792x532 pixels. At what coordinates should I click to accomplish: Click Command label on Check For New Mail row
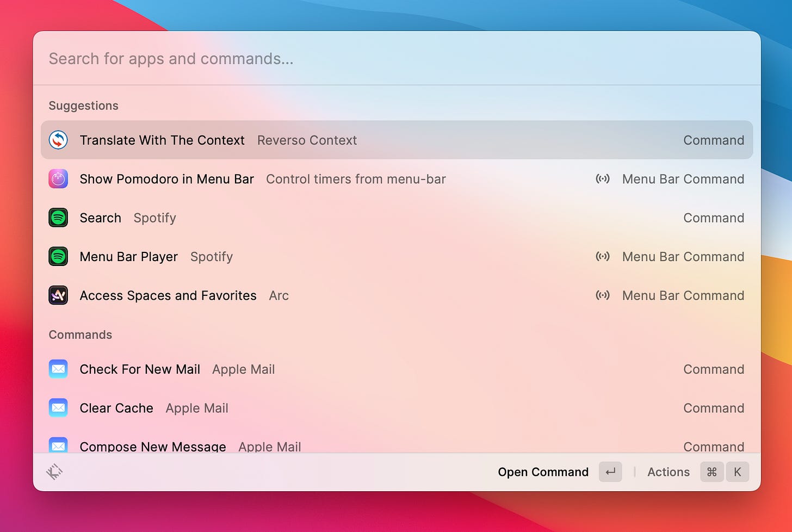tap(714, 369)
